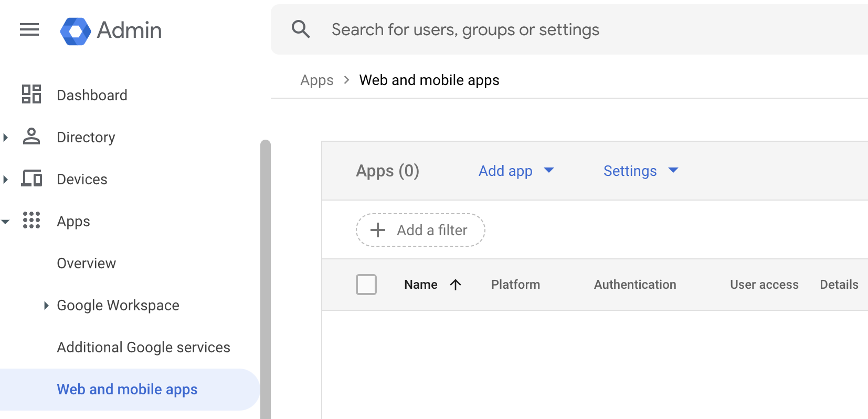This screenshot has height=419, width=868.
Task: Expand the Google Workspace subtree
Action: tap(46, 306)
